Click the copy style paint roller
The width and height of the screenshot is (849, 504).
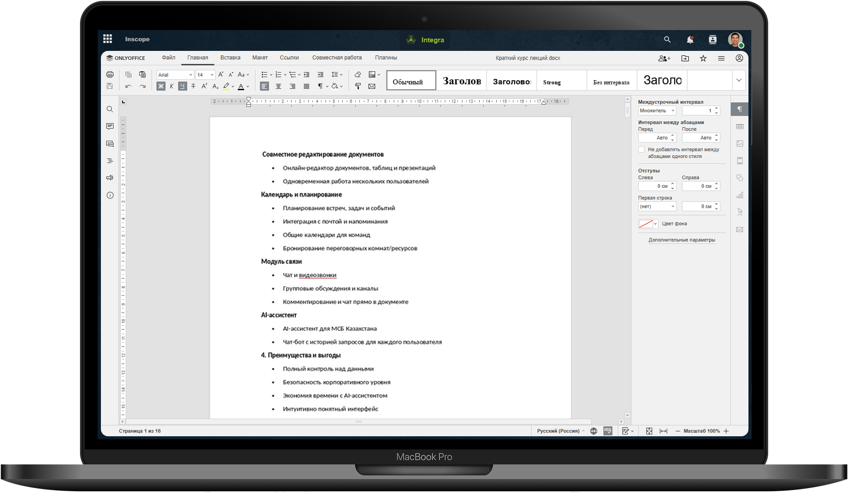(x=358, y=86)
